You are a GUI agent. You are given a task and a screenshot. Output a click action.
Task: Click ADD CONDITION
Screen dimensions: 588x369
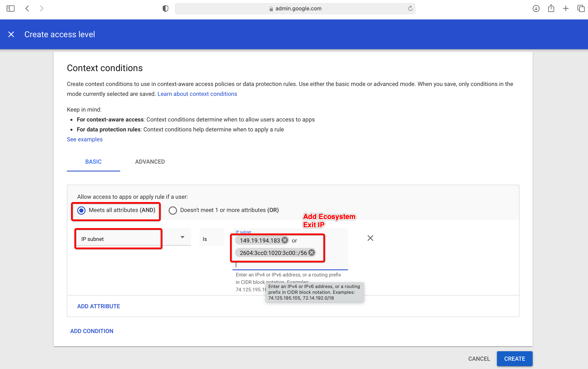[x=92, y=331]
